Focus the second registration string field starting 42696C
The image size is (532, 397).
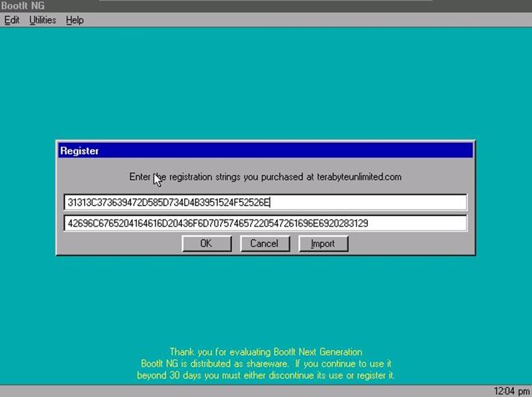click(265, 223)
